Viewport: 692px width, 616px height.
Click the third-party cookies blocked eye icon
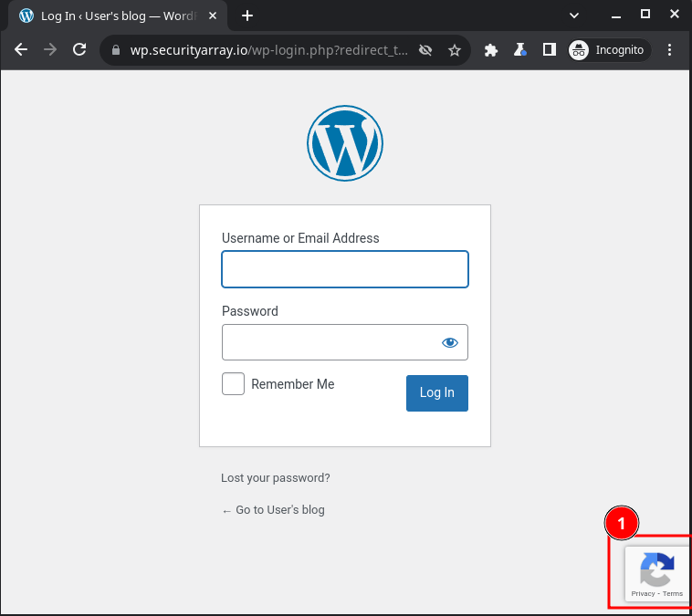(x=425, y=50)
